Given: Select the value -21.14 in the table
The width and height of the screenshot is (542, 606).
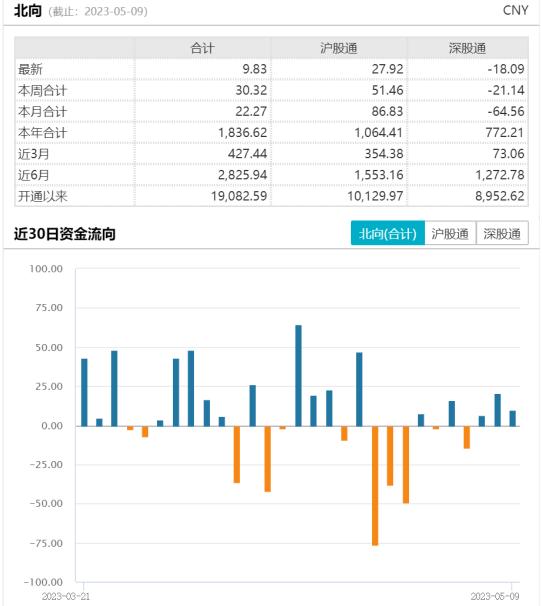Looking at the screenshot, I should 506,90.
